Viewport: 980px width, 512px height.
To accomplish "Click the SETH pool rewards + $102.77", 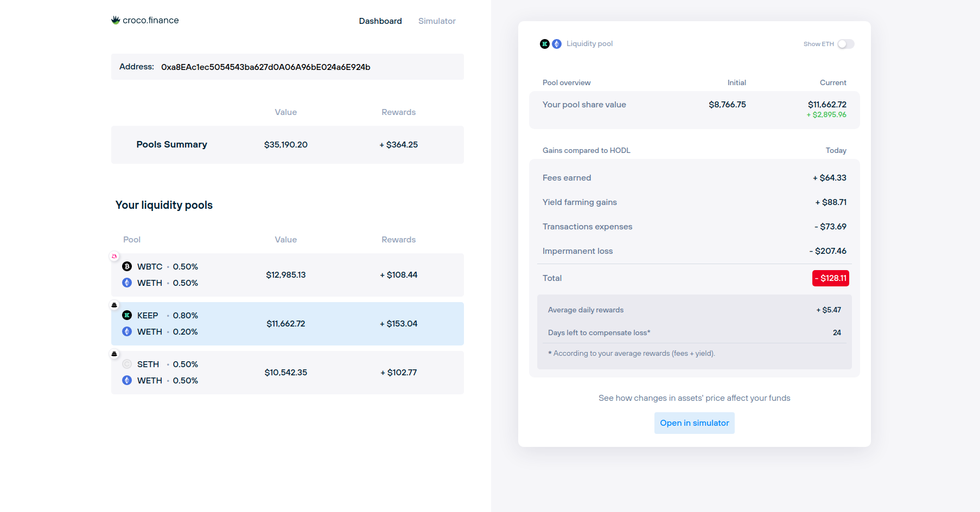I will point(399,373).
